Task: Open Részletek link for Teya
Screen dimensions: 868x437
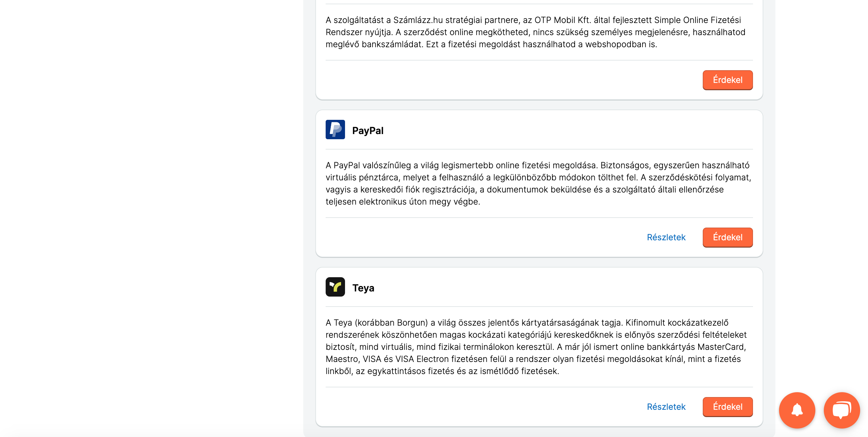Action: pyautogui.click(x=666, y=407)
